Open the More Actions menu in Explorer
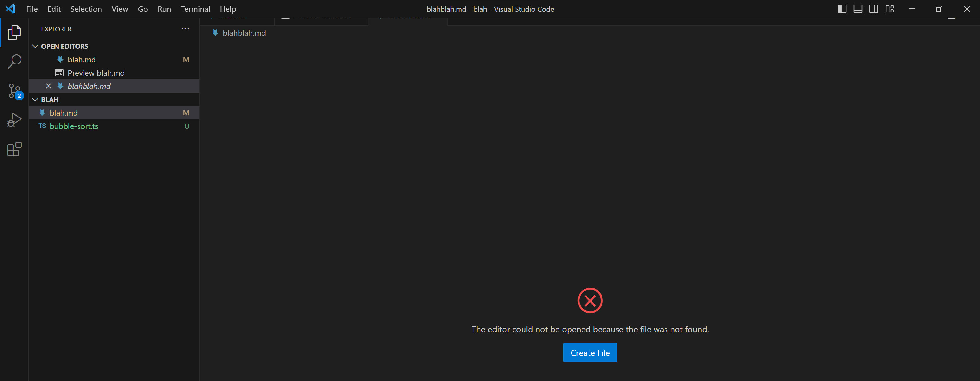 (x=185, y=28)
